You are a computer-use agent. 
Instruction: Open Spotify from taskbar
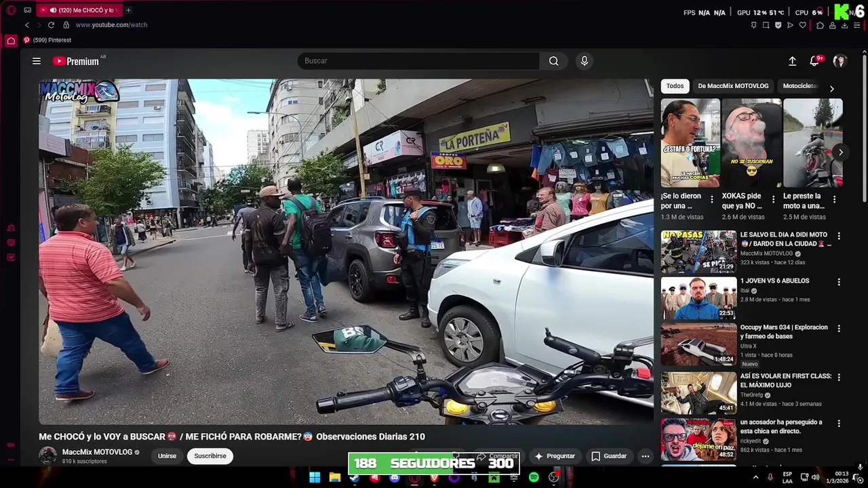[534, 477]
